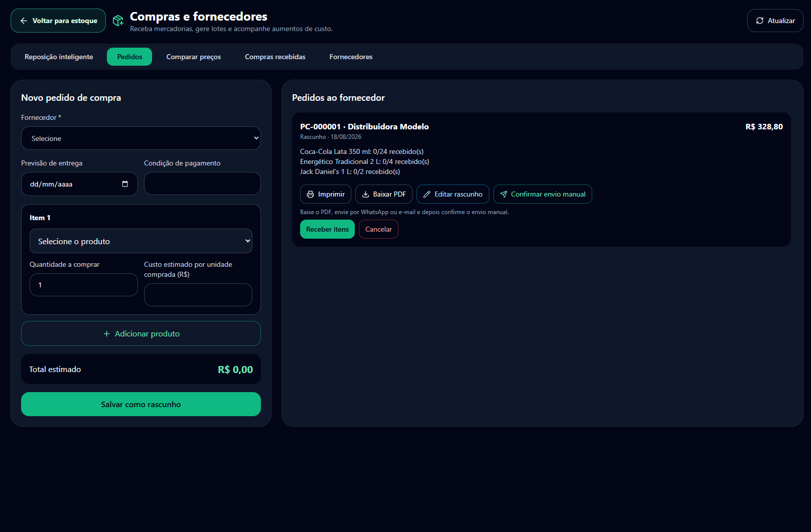Viewport: 811px width, 532px height.
Task: Switch to Reposição inteligente tab
Action: point(59,57)
